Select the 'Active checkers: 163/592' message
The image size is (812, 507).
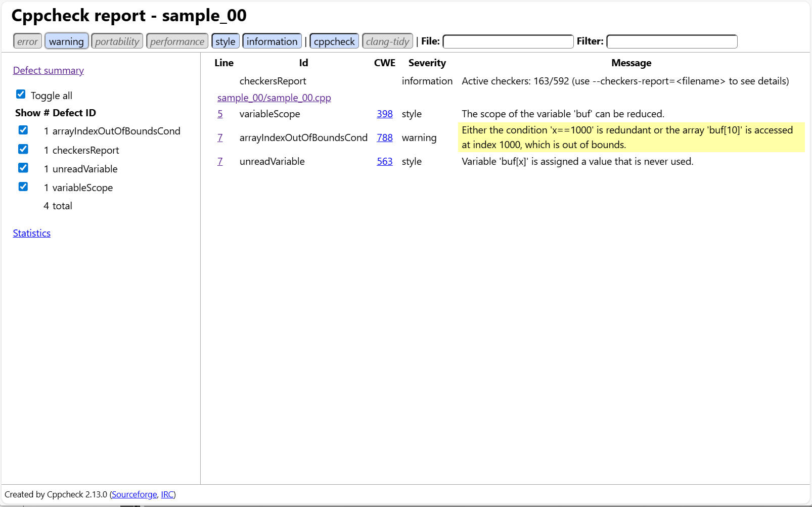(625, 81)
